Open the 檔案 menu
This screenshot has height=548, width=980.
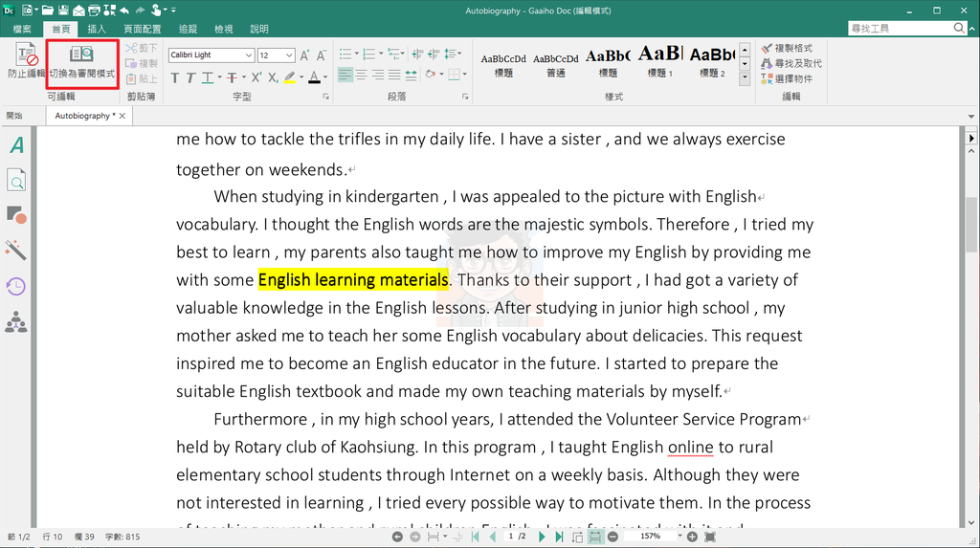click(22, 29)
